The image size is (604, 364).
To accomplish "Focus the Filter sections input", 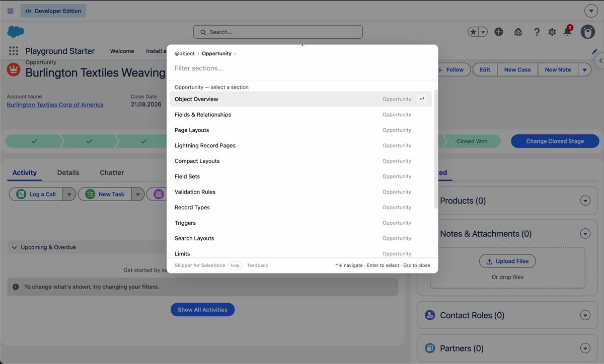I will pyautogui.click(x=302, y=68).
